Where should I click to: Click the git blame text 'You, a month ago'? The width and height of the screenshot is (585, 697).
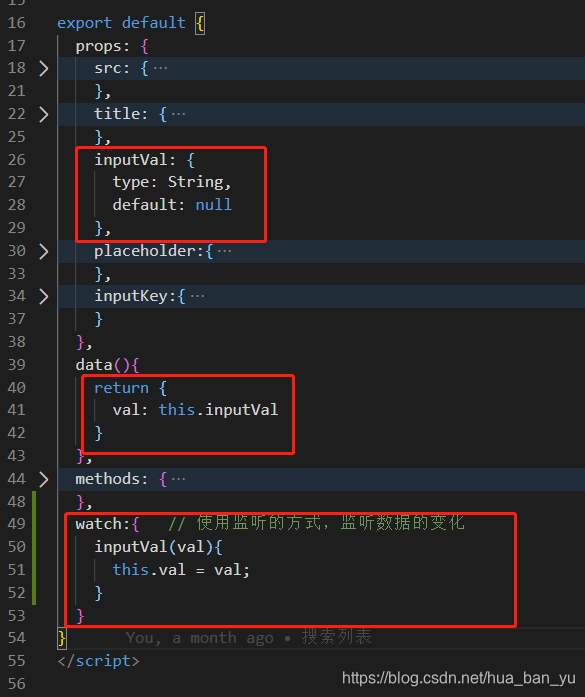point(199,638)
